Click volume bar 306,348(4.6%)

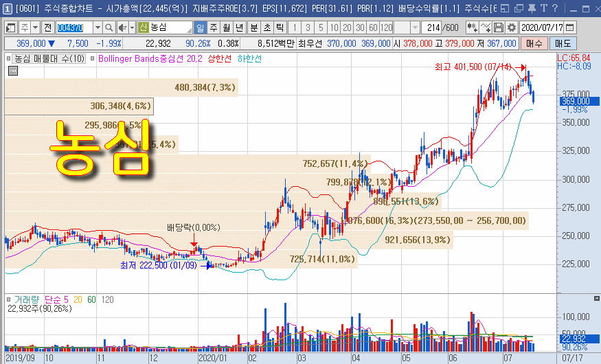point(79,106)
